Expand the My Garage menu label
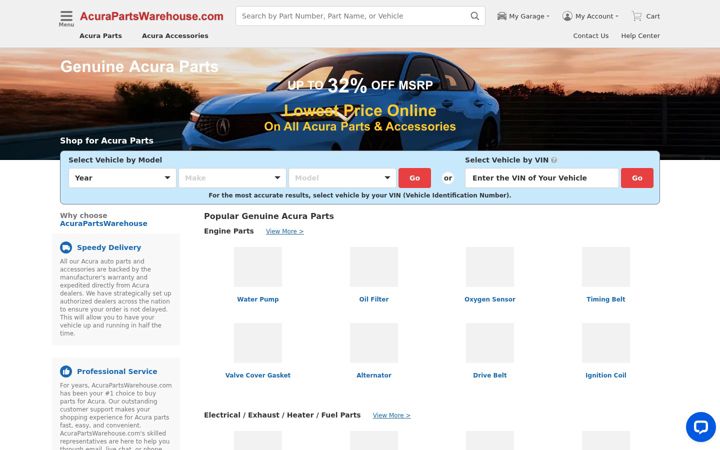This screenshot has height=450, width=720. (529, 16)
